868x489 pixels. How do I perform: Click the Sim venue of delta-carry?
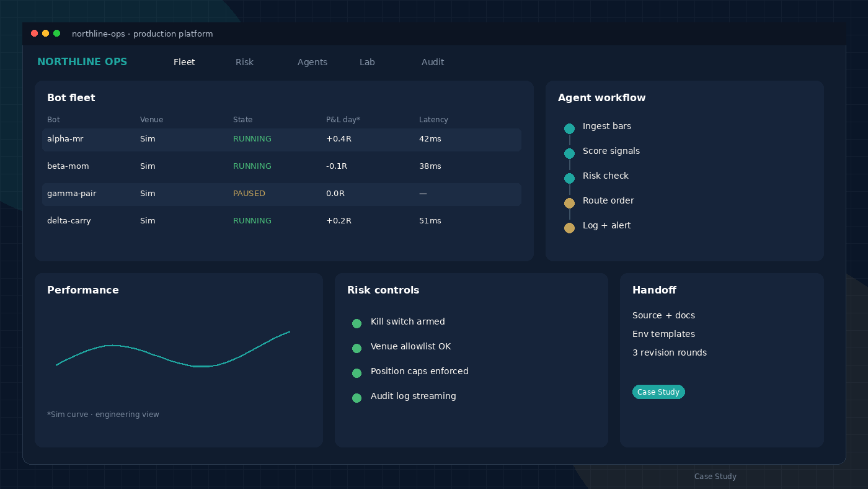point(148,221)
